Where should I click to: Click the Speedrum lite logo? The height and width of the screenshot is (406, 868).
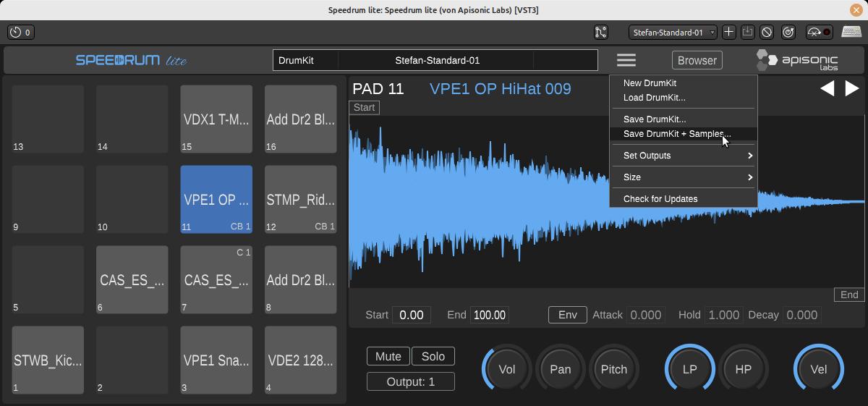click(x=132, y=60)
